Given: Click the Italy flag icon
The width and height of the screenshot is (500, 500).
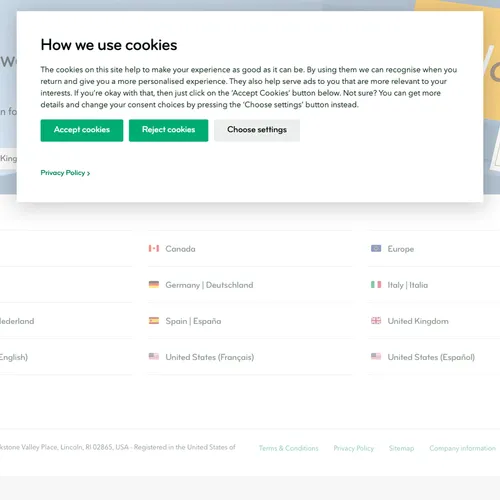Looking at the screenshot, I should point(376,284).
